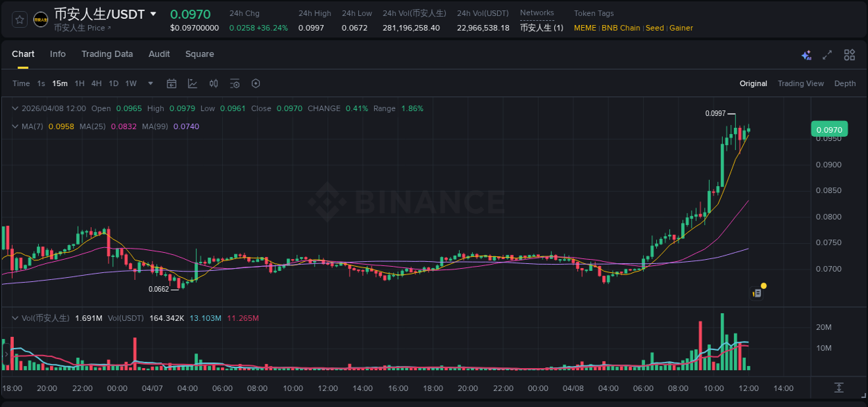Favorite the pair using the star icon
The image size is (868, 407).
[x=19, y=19]
